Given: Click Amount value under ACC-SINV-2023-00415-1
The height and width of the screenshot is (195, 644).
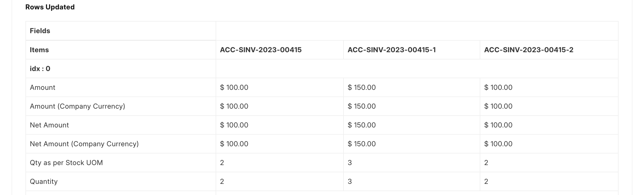Looking at the screenshot, I should pyautogui.click(x=362, y=87).
